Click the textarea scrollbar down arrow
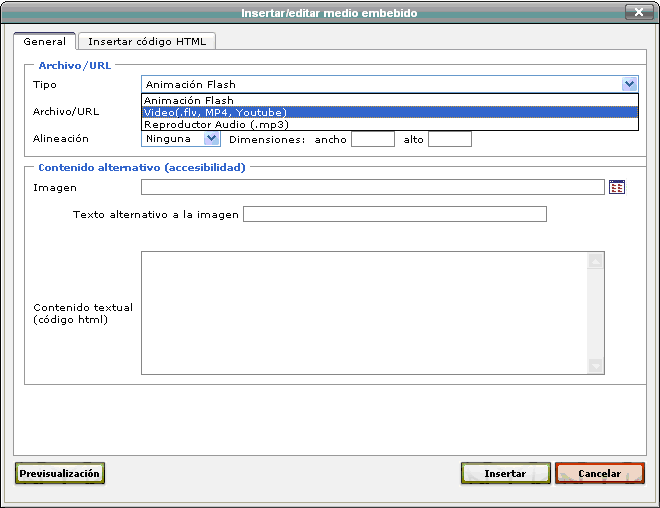 [x=596, y=365]
